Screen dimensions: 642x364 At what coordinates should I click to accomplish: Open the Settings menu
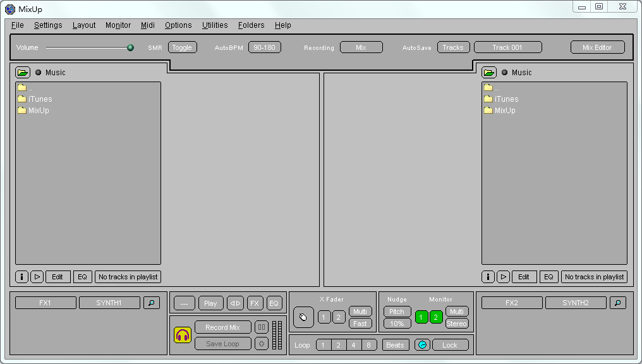[x=48, y=25]
